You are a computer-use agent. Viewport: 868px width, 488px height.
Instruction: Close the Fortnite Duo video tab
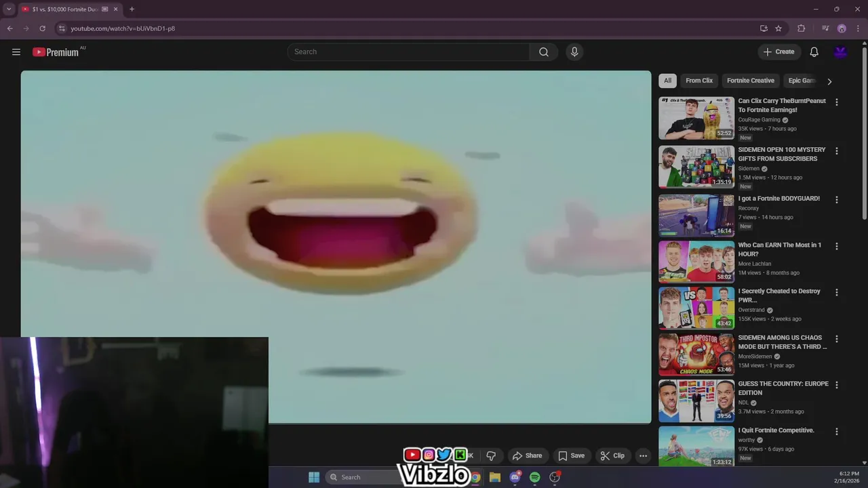(x=116, y=9)
